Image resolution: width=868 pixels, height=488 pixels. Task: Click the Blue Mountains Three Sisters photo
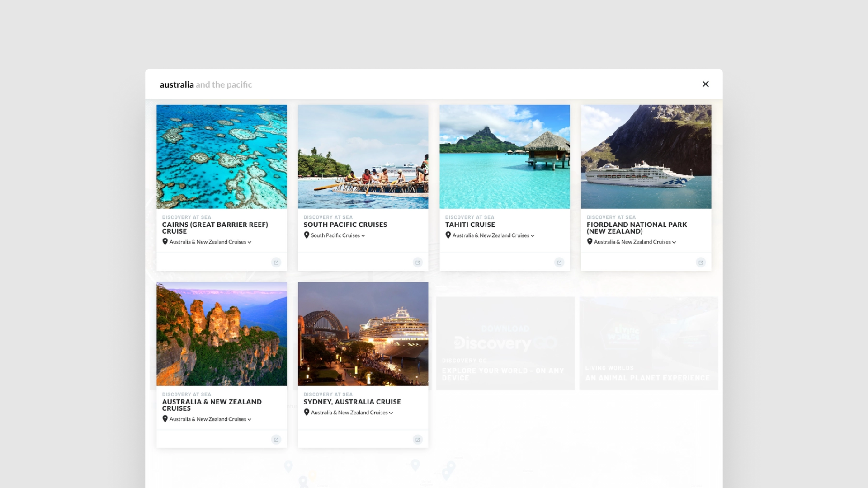tap(222, 334)
